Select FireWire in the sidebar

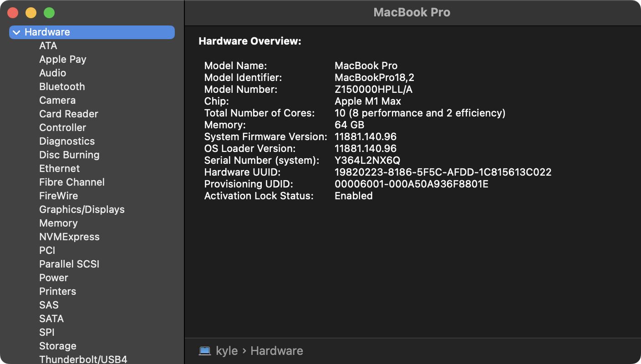pyautogui.click(x=59, y=196)
